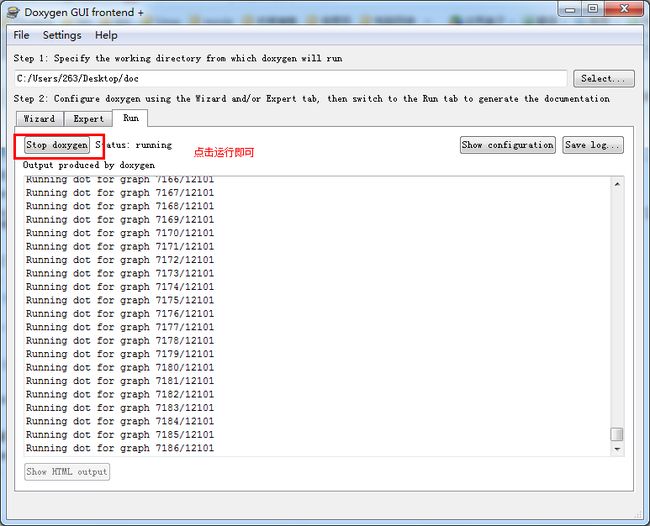Click log line 'graph 7183/12101'
The height and width of the screenshot is (526, 650).
pos(120,408)
